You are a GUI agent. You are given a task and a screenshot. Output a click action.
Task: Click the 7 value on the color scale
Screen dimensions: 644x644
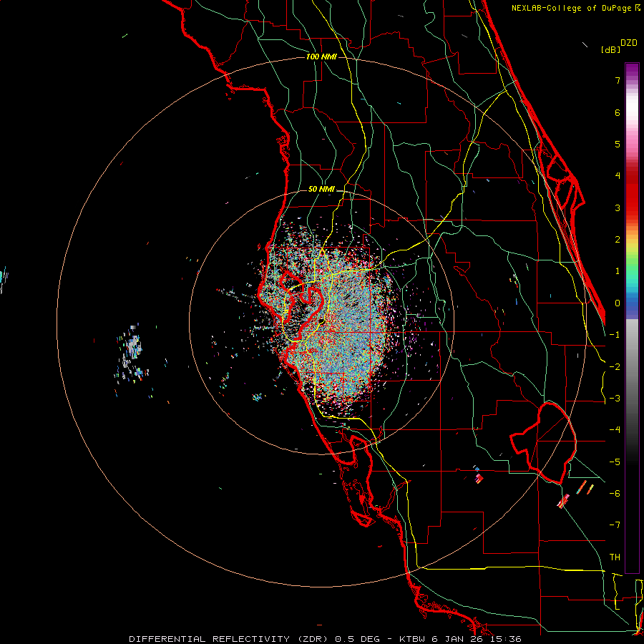(618, 80)
